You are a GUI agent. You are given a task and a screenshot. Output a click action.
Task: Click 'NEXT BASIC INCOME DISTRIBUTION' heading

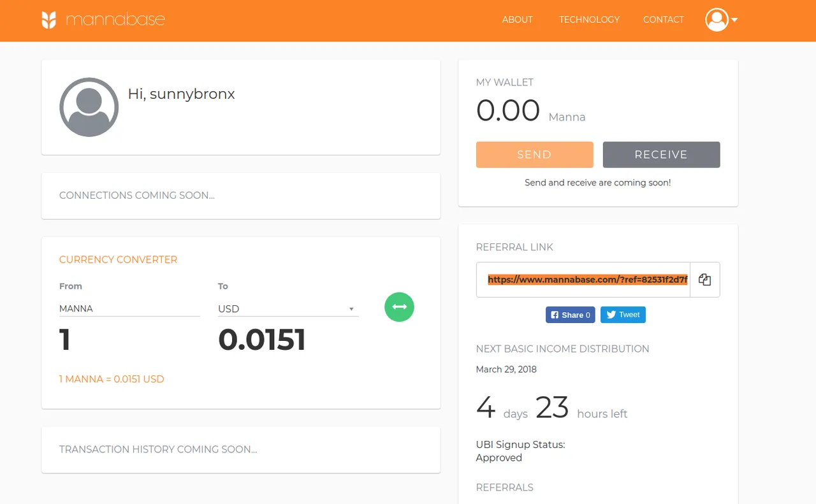(562, 349)
